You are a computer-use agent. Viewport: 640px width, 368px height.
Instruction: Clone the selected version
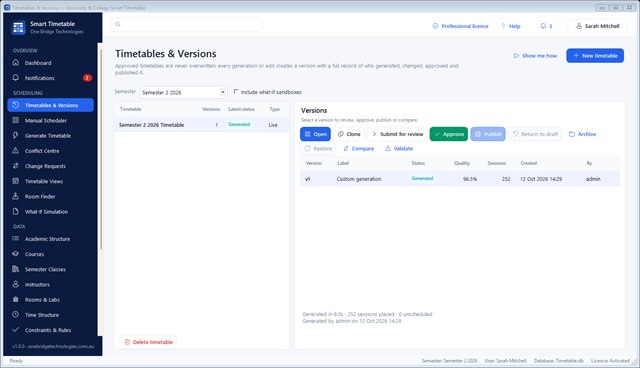point(349,134)
